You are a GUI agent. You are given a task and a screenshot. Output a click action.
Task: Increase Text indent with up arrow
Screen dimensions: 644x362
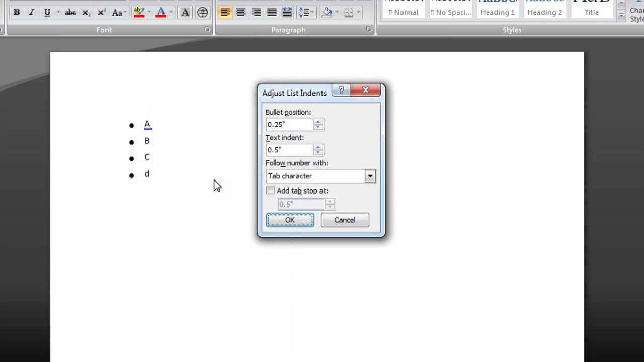point(317,147)
